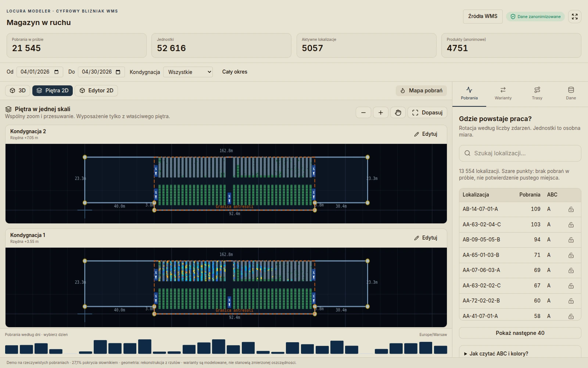Click the Jednostki 52 616 card
This screenshot has height=368, width=588.
click(221, 45)
